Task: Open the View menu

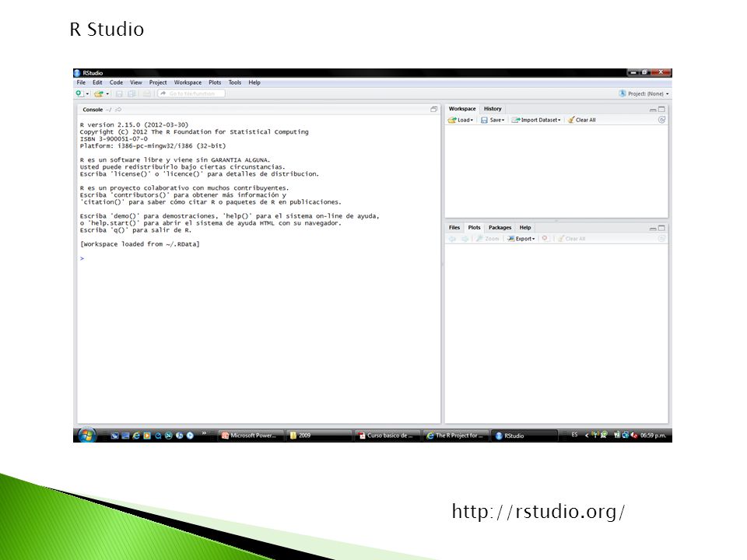Action: pos(135,82)
